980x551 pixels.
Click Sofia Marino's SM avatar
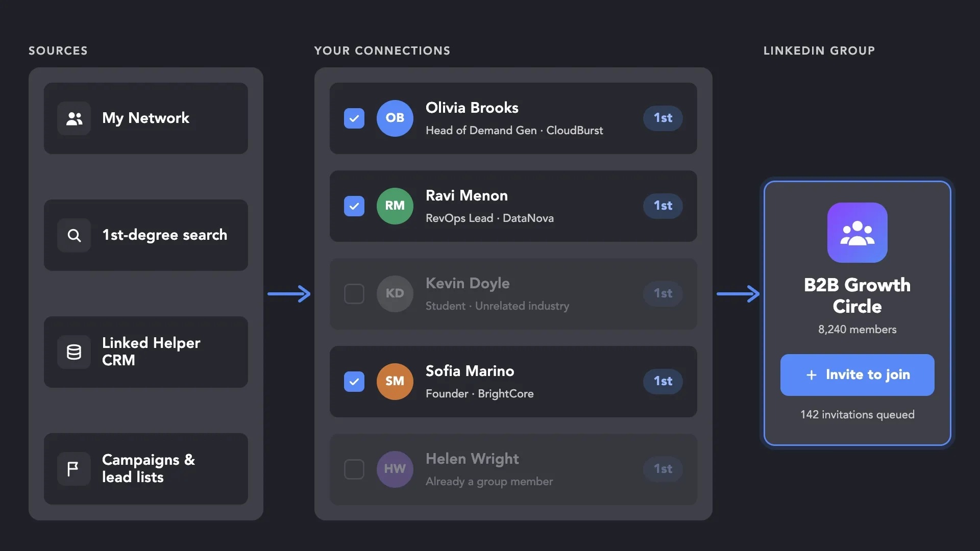click(x=395, y=382)
